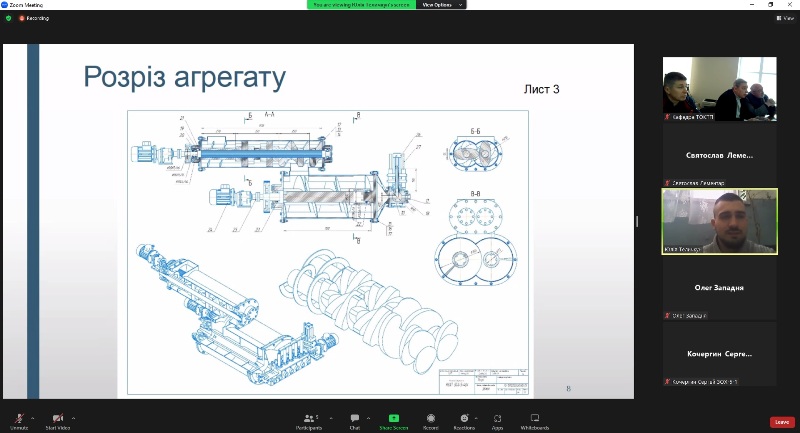Open the Participants panel
Viewport: 800px width, 433px height.
pyautogui.click(x=309, y=421)
